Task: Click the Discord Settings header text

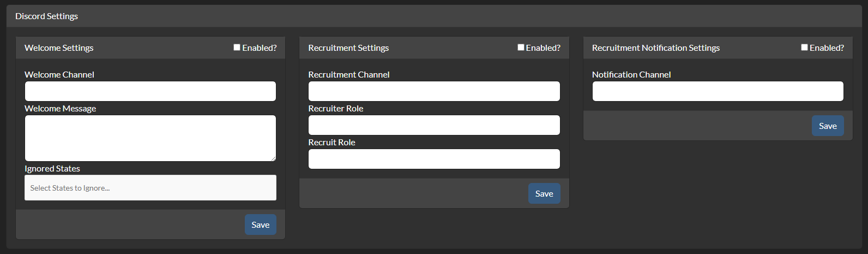Action: (47, 16)
